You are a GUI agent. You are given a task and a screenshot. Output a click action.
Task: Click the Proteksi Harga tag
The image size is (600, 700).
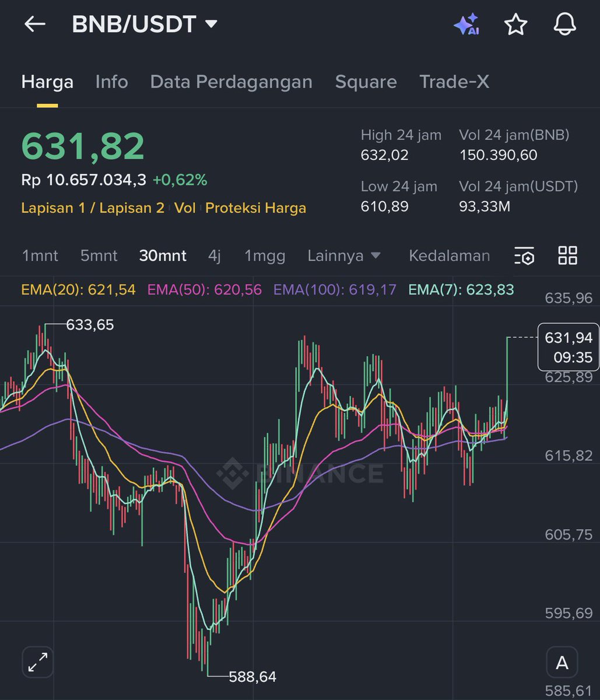click(255, 208)
